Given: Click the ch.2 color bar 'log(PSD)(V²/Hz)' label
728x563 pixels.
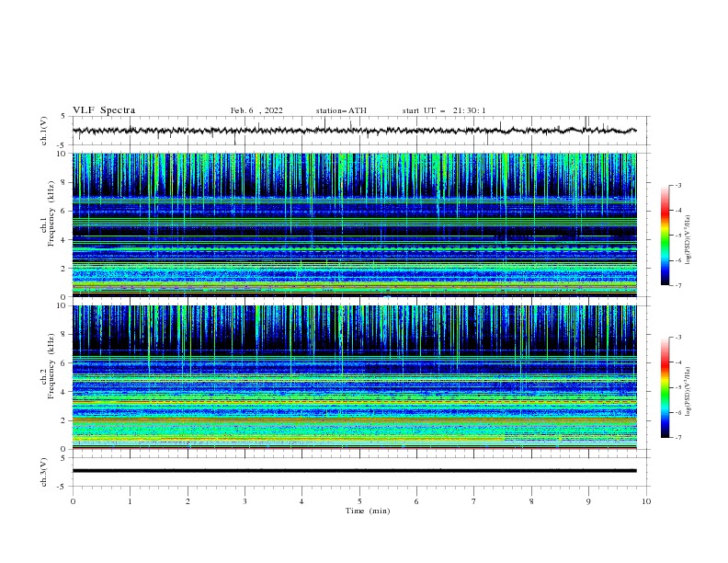Looking at the screenshot, I should click(688, 392).
